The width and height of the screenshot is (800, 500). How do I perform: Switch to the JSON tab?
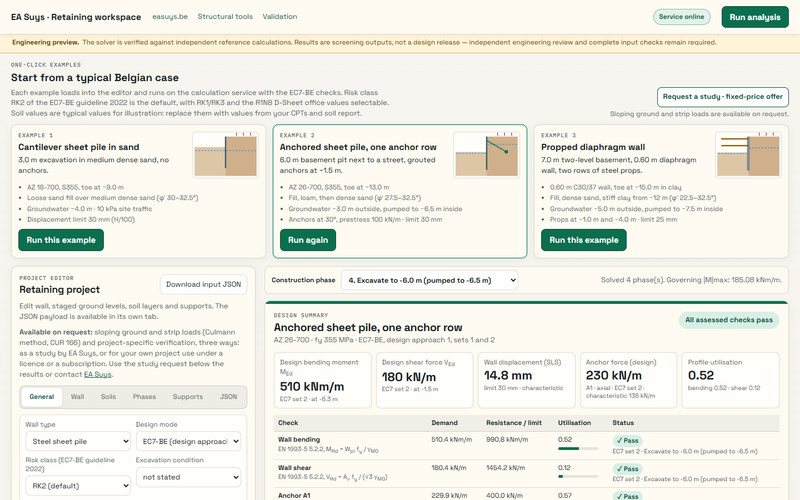click(229, 396)
